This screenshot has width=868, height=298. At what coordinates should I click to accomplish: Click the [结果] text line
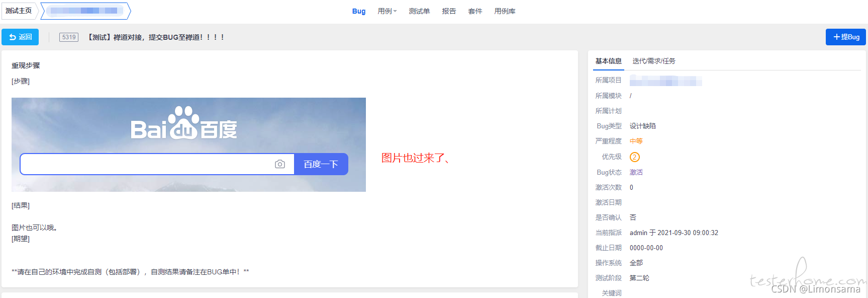pyautogui.click(x=21, y=205)
